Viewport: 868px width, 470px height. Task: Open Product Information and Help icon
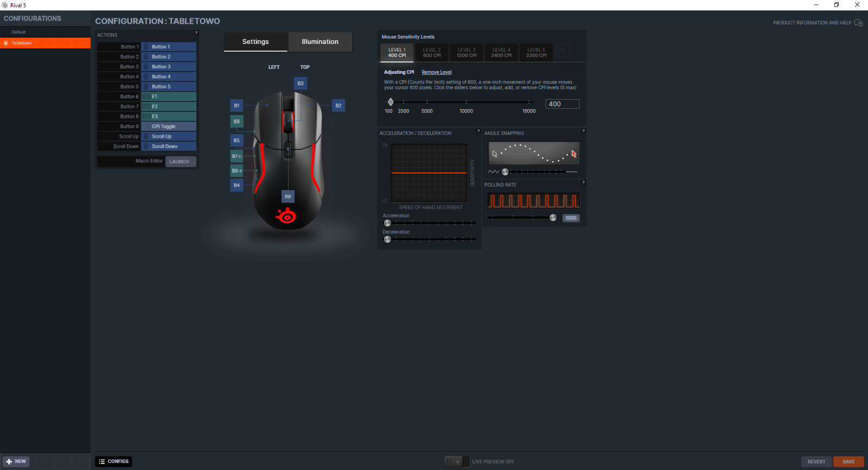(858, 23)
